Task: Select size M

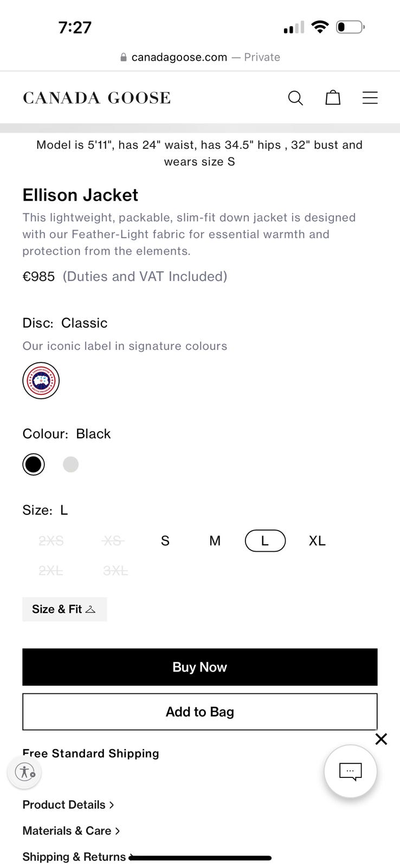Action: [x=215, y=541]
